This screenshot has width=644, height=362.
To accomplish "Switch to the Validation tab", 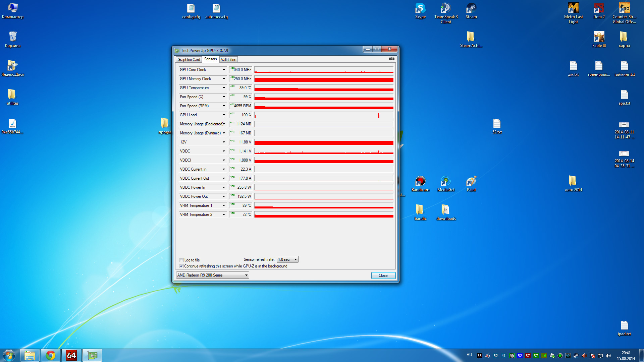I will pos(228,60).
